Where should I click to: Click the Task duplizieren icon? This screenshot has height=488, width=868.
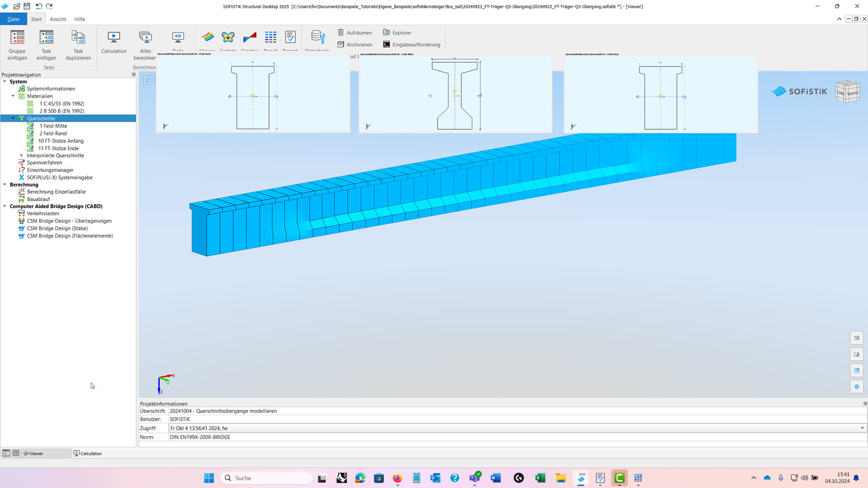[78, 38]
